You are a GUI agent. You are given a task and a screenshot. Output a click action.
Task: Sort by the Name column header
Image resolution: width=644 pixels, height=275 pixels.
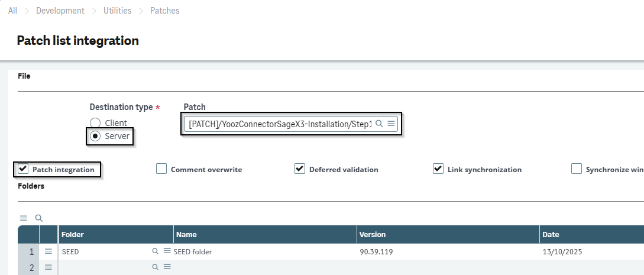point(266,234)
